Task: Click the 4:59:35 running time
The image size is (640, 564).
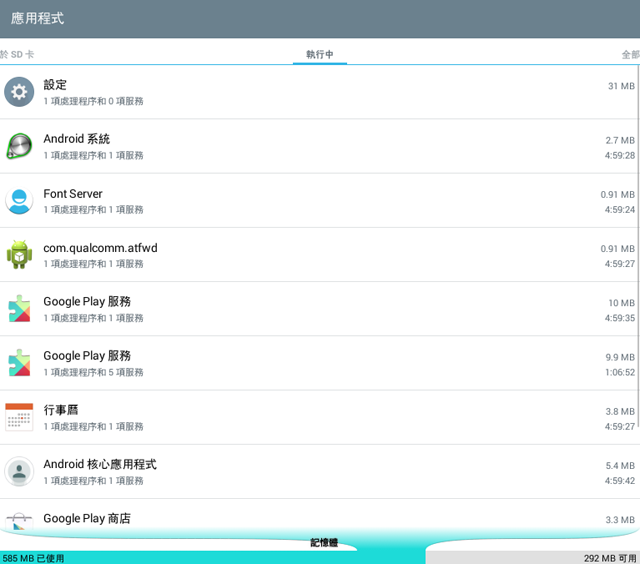Action: click(x=620, y=318)
